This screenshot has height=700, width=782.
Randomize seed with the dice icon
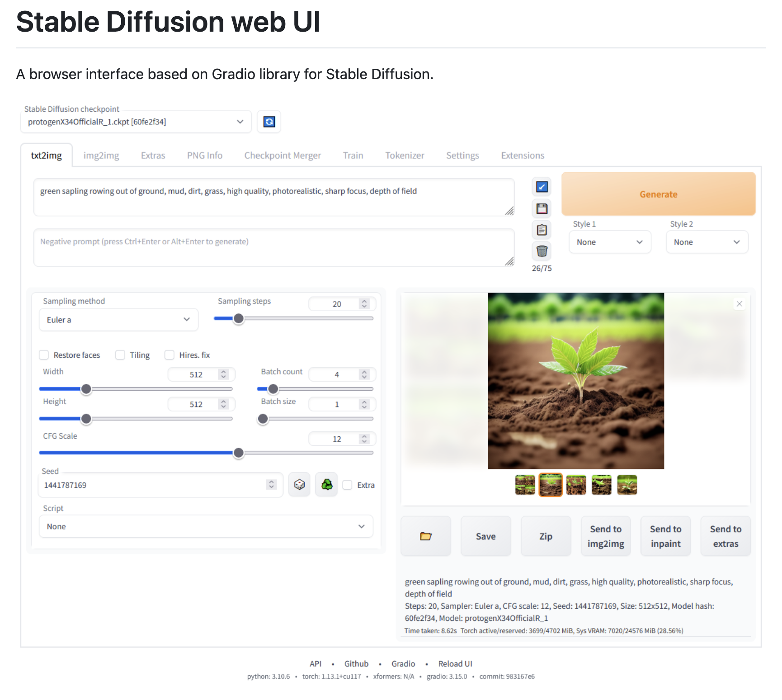[299, 485]
